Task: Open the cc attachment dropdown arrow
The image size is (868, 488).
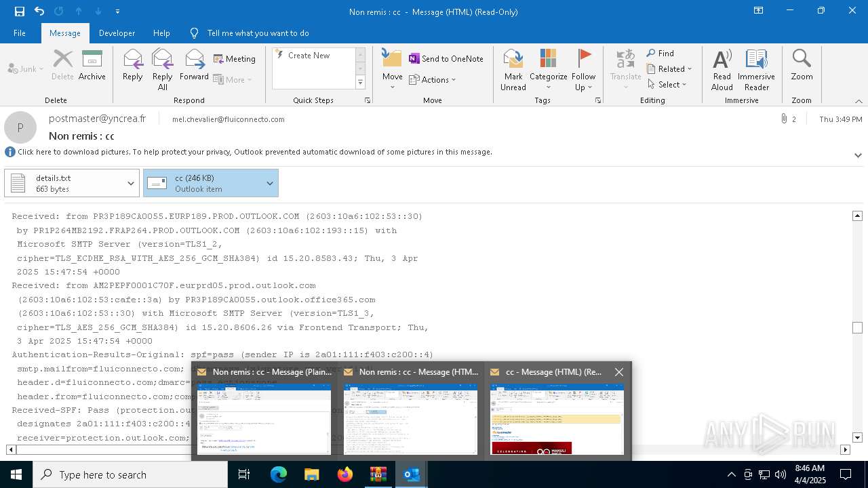Action: 270,183
